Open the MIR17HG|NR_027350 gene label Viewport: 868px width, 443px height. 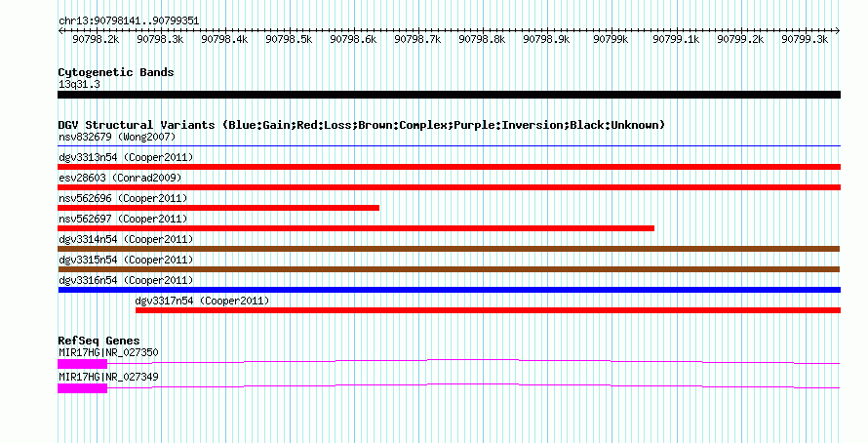point(108,352)
